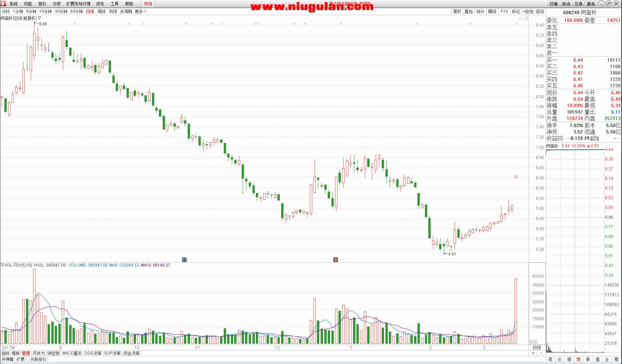Add stock with +自选 button
This screenshot has height=364, width=622.
pyautogui.click(x=528, y=11)
